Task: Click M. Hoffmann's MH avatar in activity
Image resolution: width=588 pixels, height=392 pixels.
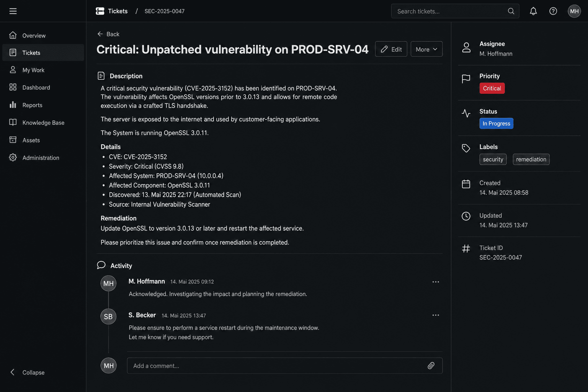Action: 108,283
